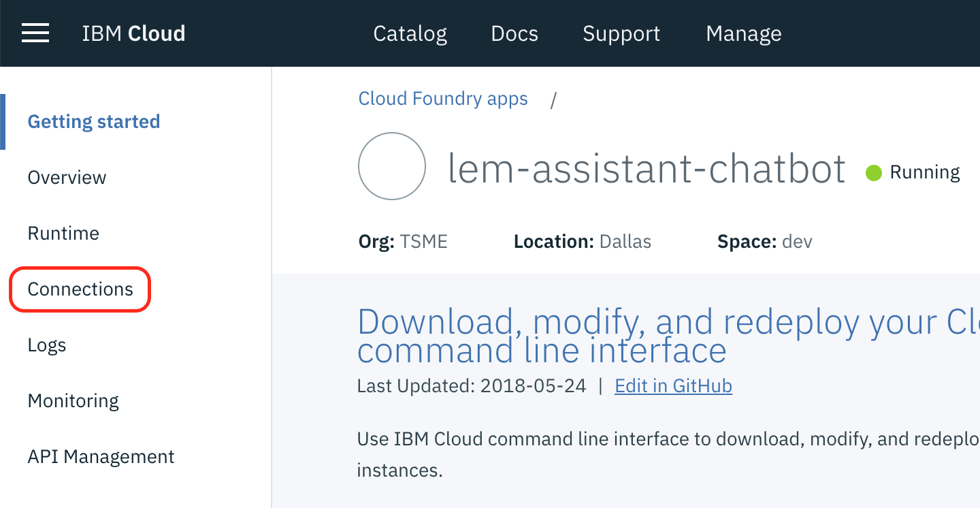Open the Monitoring sidebar page
This screenshot has height=508, width=980.
(73, 401)
